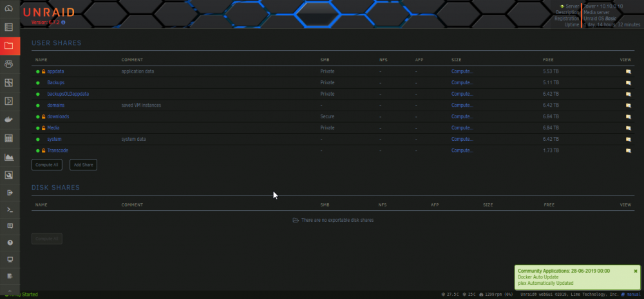Click the orange lock icon beside downloads
This screenshot has width=644, height=299.
click(43, 116)
